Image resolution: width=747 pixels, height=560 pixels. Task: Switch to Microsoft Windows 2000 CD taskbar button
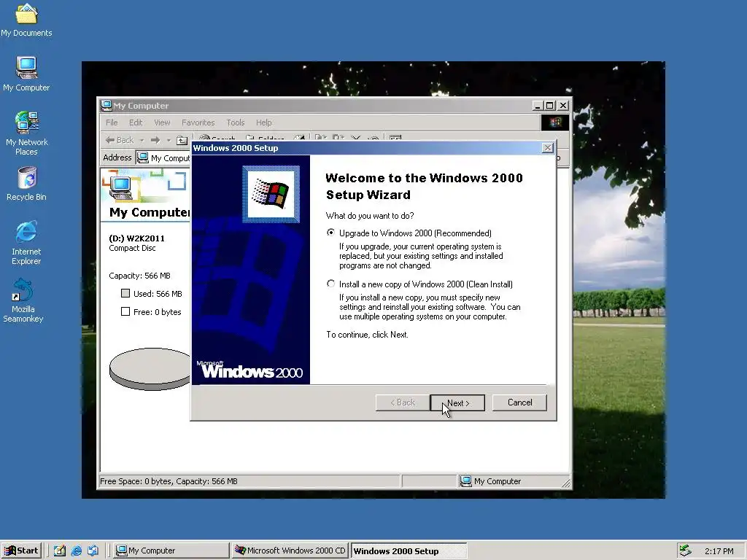pos(290,551)
